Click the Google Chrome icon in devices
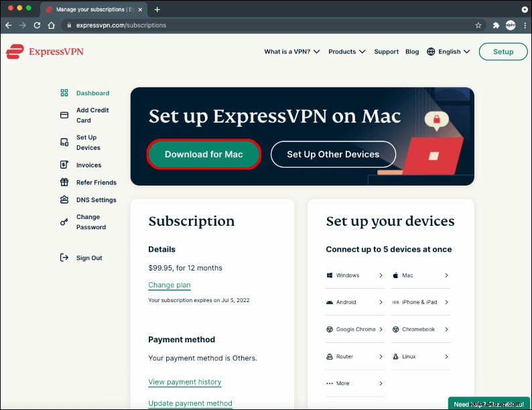 [x=330, y=330]
